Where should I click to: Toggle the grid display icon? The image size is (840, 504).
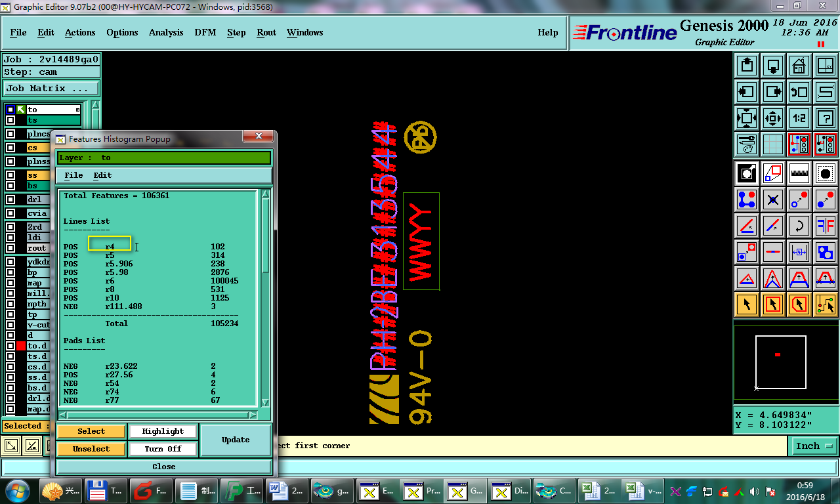(x=773, y=144)
